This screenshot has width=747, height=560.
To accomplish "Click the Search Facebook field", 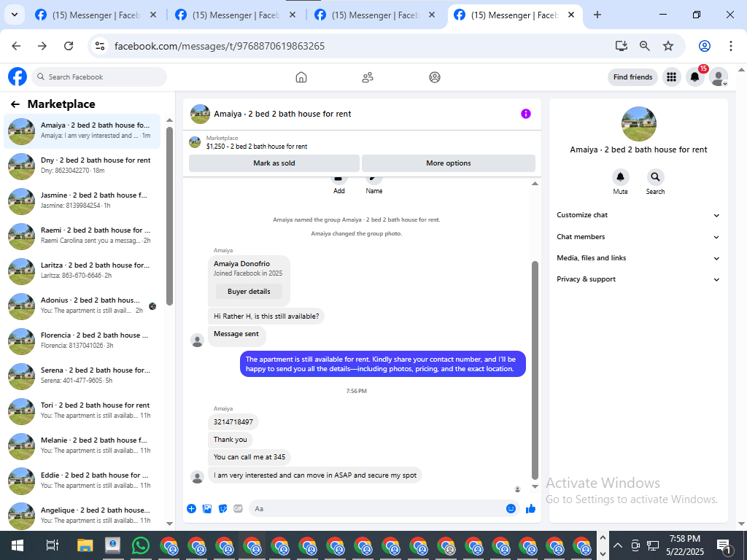I will [99, 77].
